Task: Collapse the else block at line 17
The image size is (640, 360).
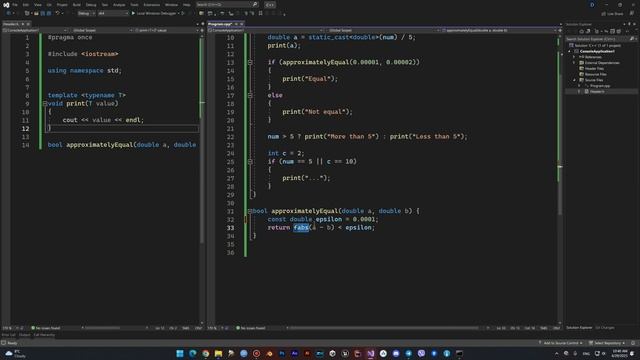Action: (x=250, y=96)
